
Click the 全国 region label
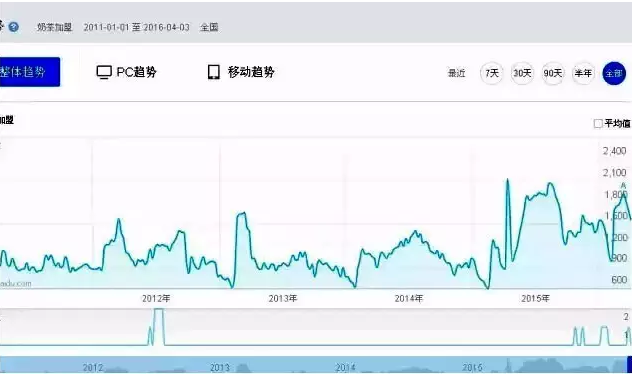pyautogui.click(x=209, y=27)
